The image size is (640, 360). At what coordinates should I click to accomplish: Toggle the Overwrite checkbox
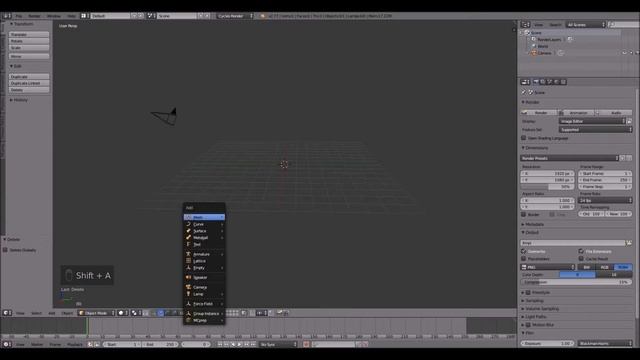[x=524, y=251]
